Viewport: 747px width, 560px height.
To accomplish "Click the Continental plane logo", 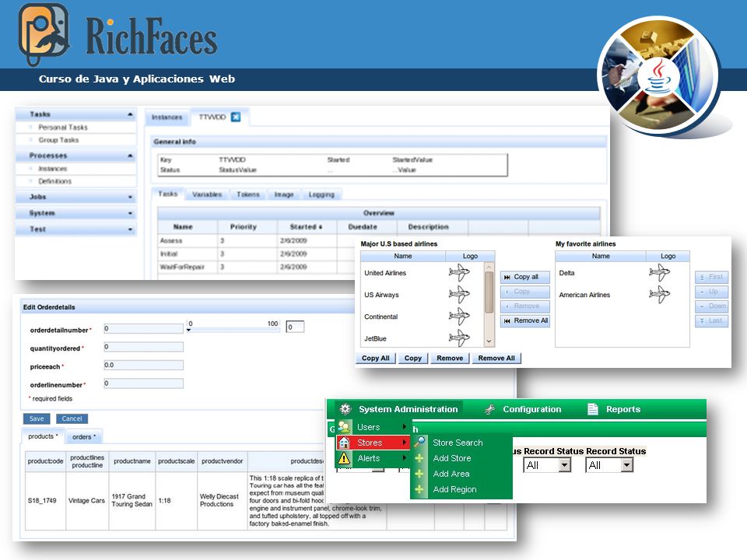I will (459, 317).
